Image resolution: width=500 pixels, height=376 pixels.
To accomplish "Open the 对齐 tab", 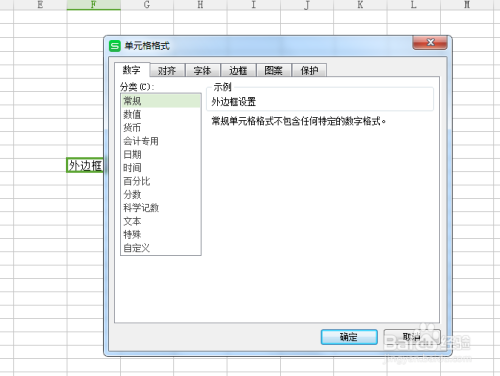I will [x=167, y=71].
